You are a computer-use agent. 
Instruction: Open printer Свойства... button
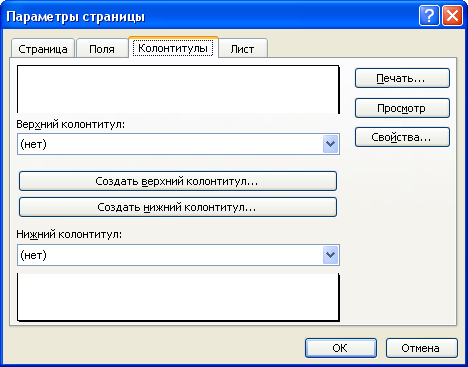click(402, 137)
